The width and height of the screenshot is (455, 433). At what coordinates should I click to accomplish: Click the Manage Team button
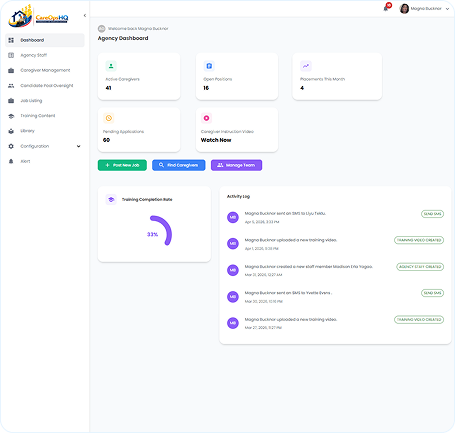click(x=236, y=165)
